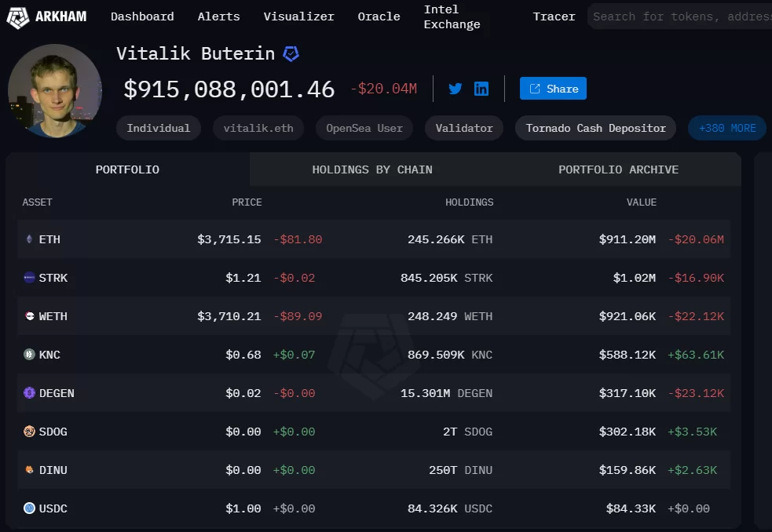
Task: Focus the token search field
Action: (x=679, y=16)
